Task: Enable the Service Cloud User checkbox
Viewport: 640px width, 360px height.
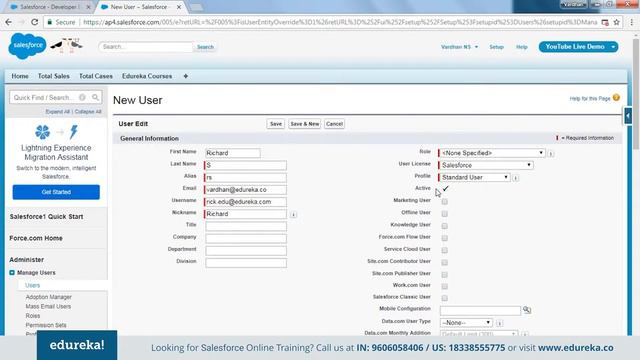Action: 444,250
